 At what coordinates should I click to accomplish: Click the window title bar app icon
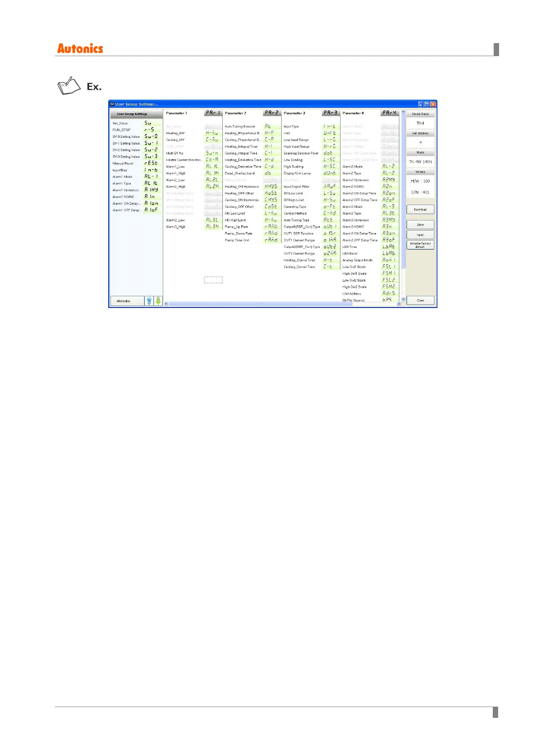pyautogui.click(x=112, y=104)
